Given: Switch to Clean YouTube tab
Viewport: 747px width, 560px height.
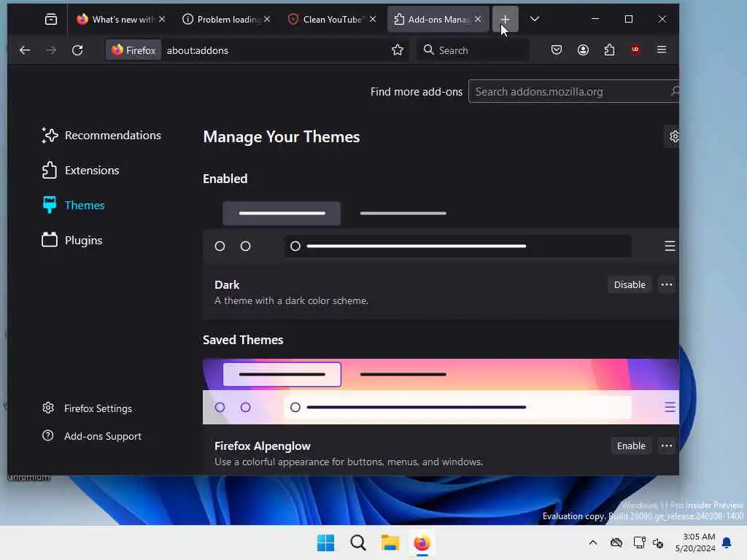Looking at the screenshot, I should coord(328,19).
